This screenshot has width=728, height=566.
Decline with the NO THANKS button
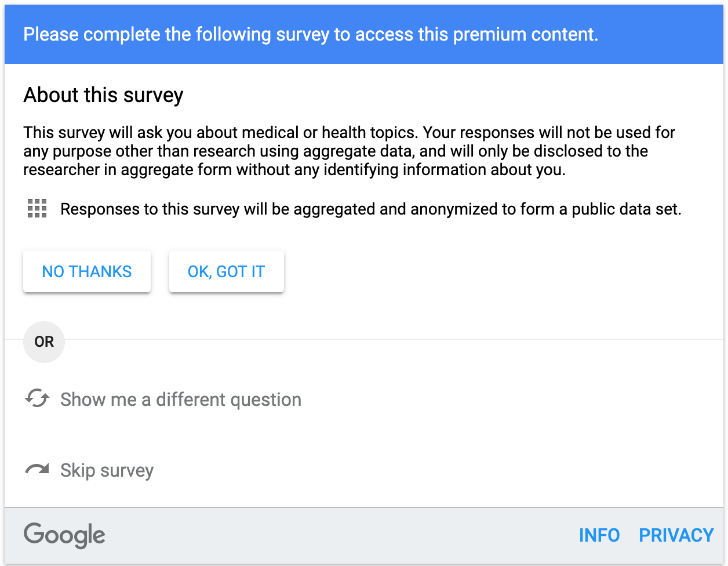[87, 271]
